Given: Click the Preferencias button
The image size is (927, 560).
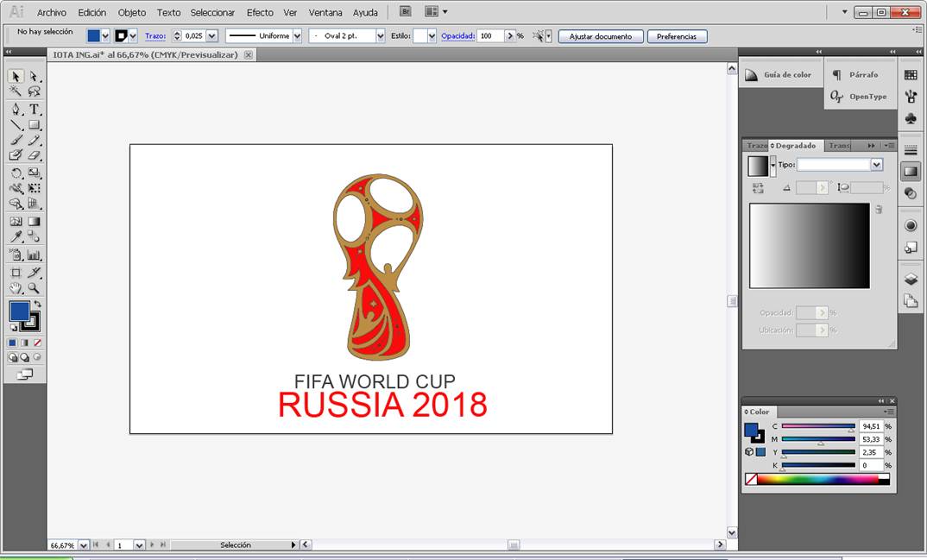Looking at the screenshot, I should (x=677, y=36).
